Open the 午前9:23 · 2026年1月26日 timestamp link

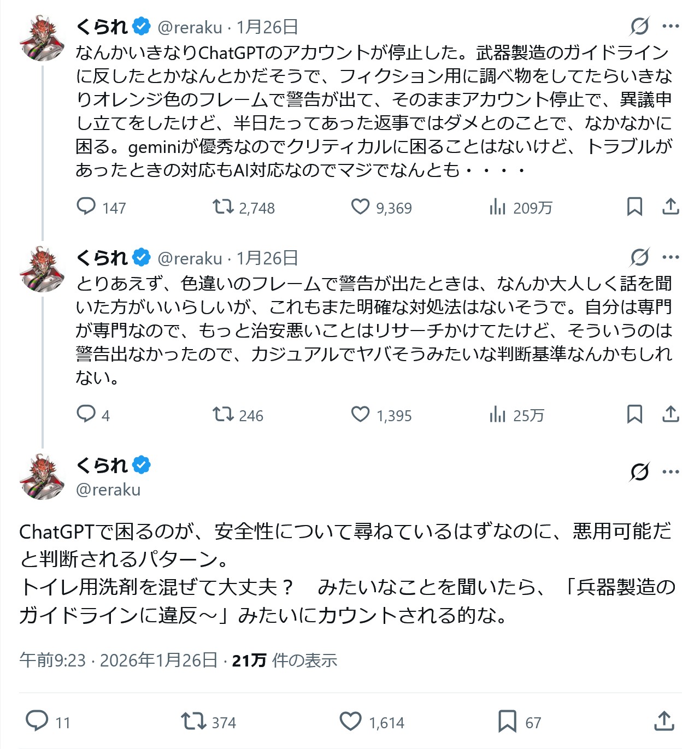[118, 660]
